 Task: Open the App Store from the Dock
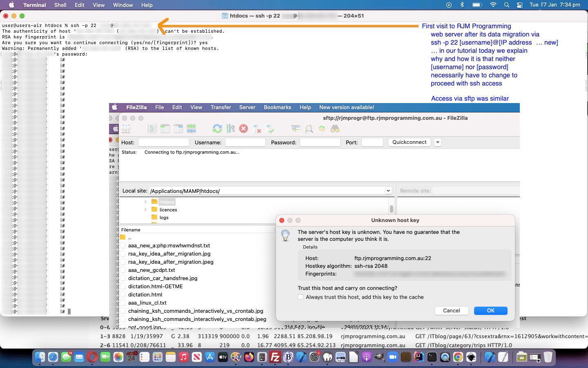[210, 357]
